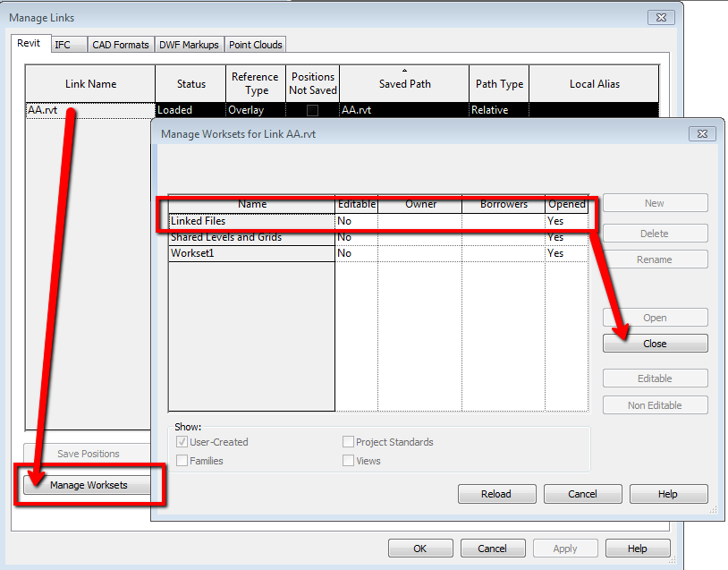Click the Manage Worksets button

[x=90, y=487]
